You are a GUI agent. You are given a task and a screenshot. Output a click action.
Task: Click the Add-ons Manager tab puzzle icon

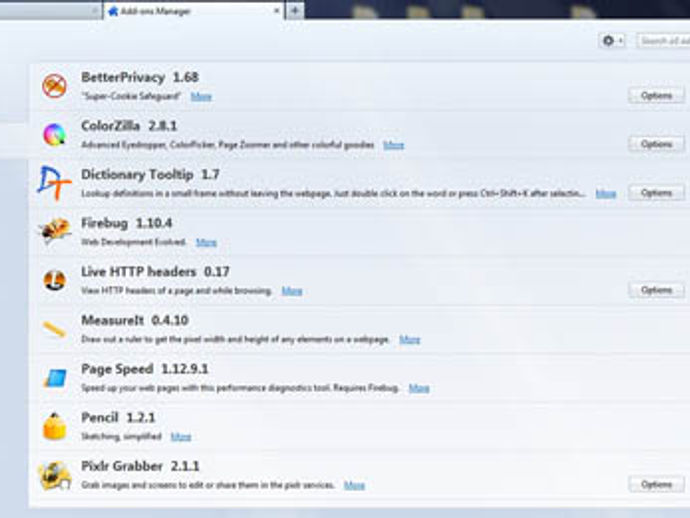(x=113, y=11)
